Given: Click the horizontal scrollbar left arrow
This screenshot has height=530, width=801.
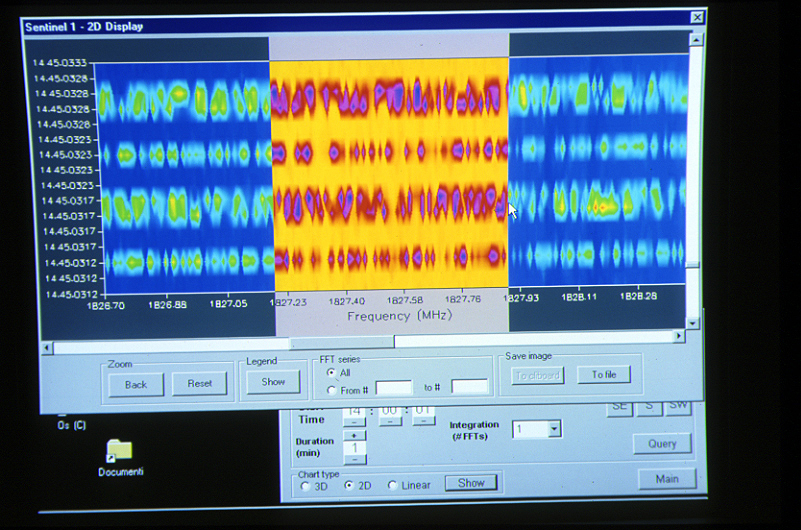Looking at the screenshot, I should 46,346.
